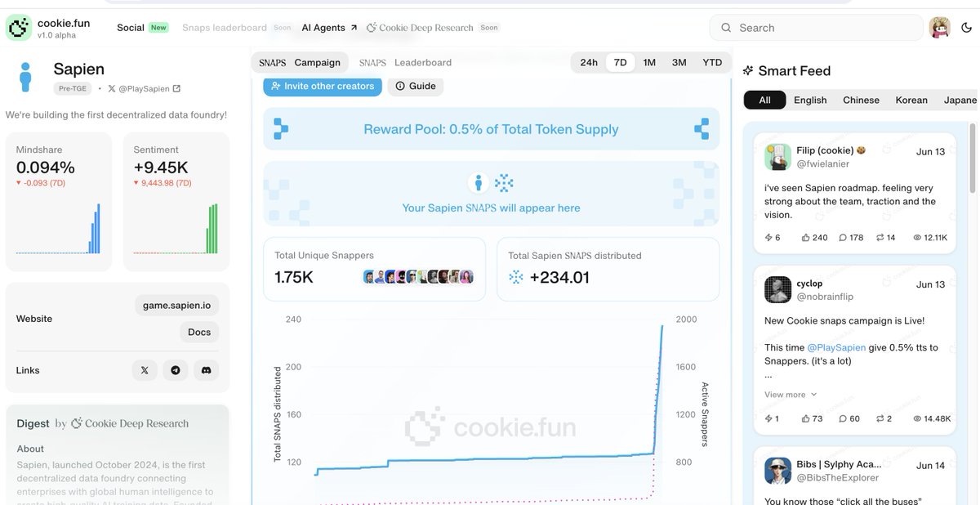Open the Guide button
Screen dimensions: 980x505
click(416, 86)
